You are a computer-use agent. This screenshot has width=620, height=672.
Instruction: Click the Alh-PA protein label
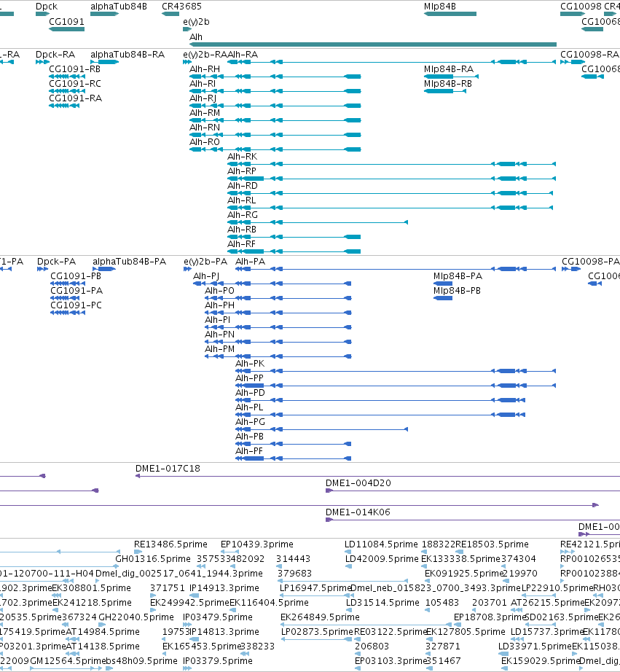pyautogui.click(x=250, y=262)
